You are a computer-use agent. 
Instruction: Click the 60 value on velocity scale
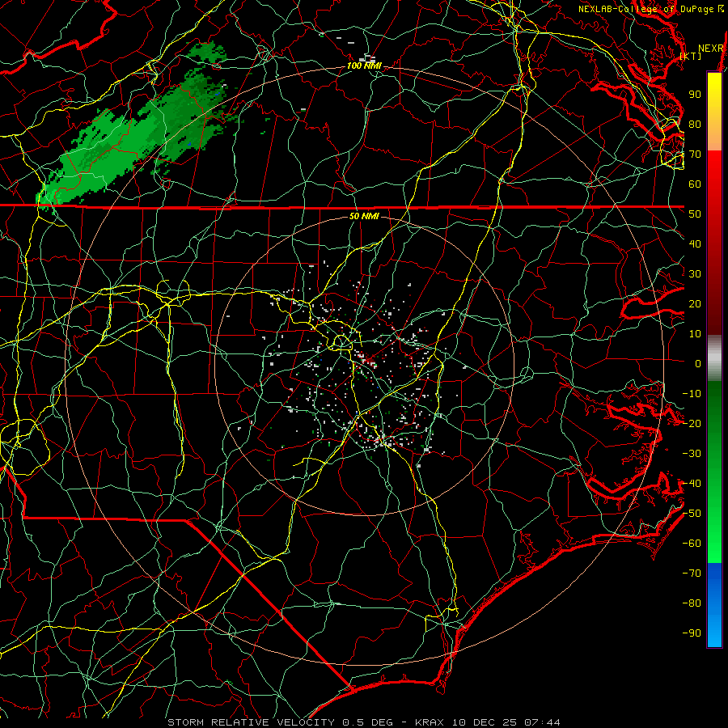tap(695, 184)
